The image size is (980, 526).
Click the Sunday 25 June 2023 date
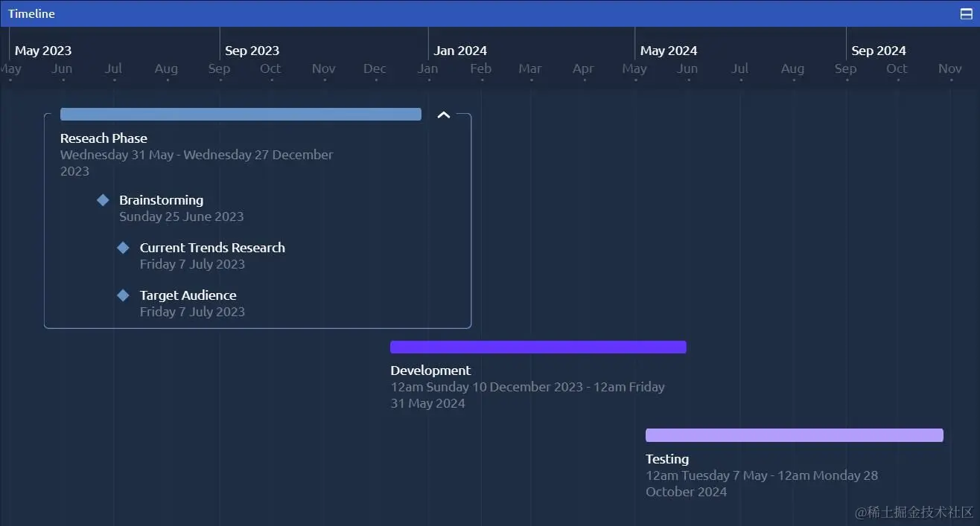coord(182,217)
